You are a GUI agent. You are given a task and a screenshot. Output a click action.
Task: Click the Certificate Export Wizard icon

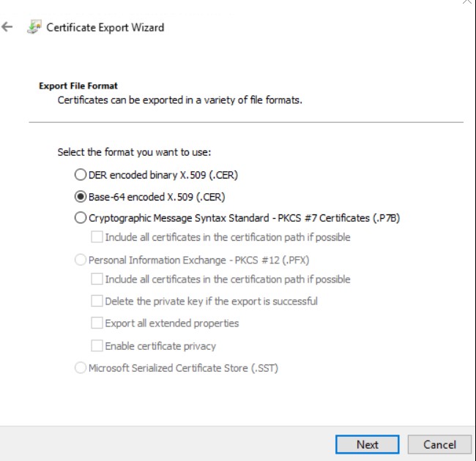pyautogui.click(x=34, y=26)
